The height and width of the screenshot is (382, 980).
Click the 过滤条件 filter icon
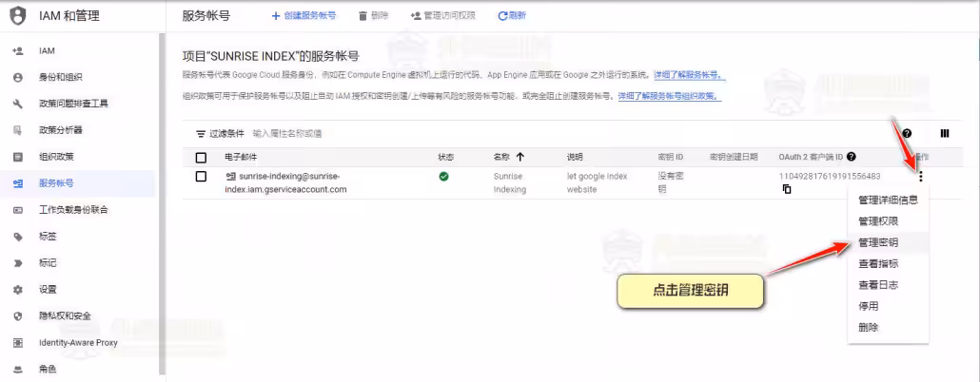pos(201,134)
